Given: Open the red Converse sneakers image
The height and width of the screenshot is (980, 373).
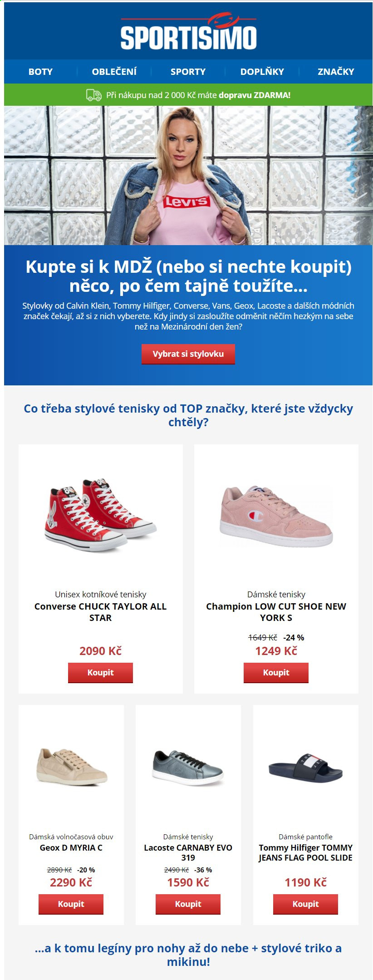Looking at the screenshot, I should (x=101, y=515).
